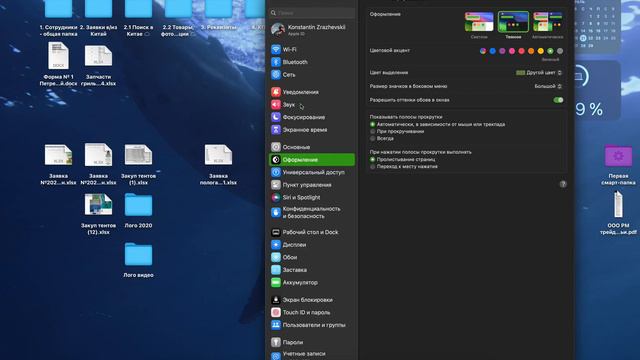640x360 pixels.
Task: Open Рабочий стол и Dock settings
Action: 312,232
